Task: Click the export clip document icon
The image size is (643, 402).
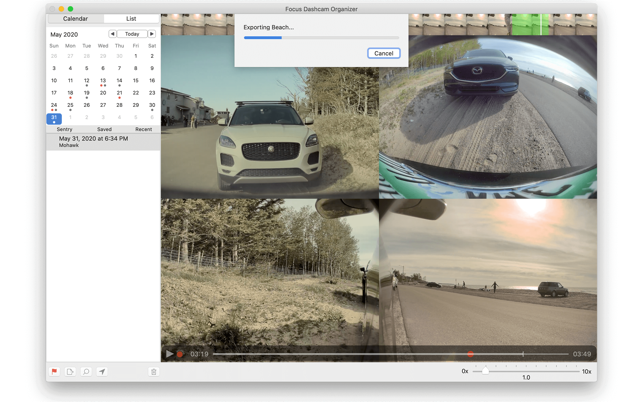Action: pyautogui.click(x=70, y=372)
